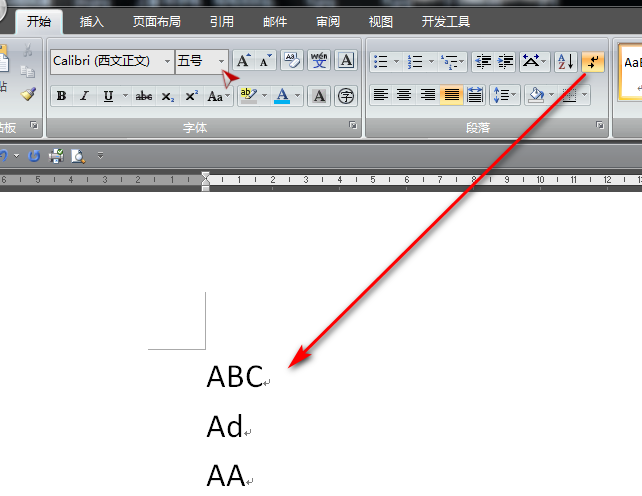Viewport: 642px width, 496px height.
Task: Switch to the 插入 tab
Action: (x=92, y=21)
